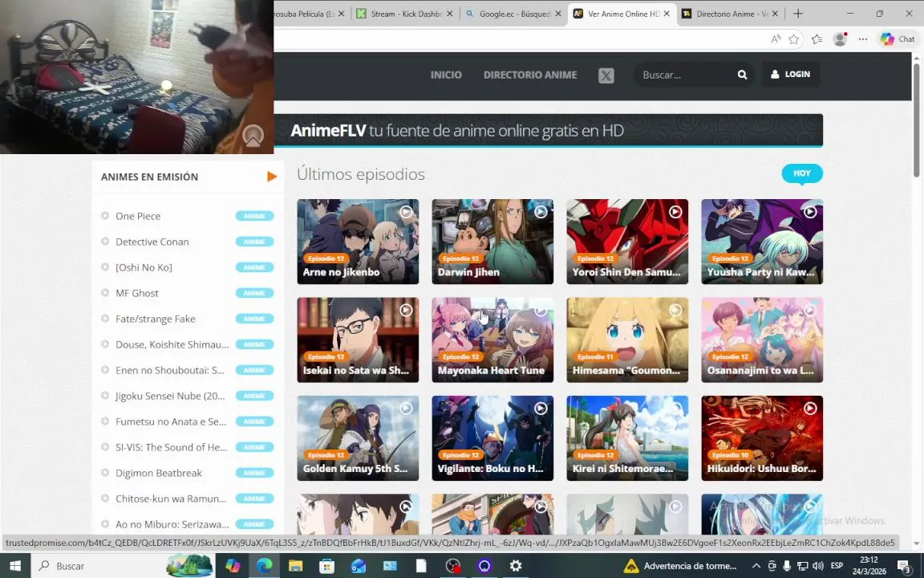Viewport: 924px width, 578px height.
Task: Open Outlook from the taskbar
Action: [359, 566]
